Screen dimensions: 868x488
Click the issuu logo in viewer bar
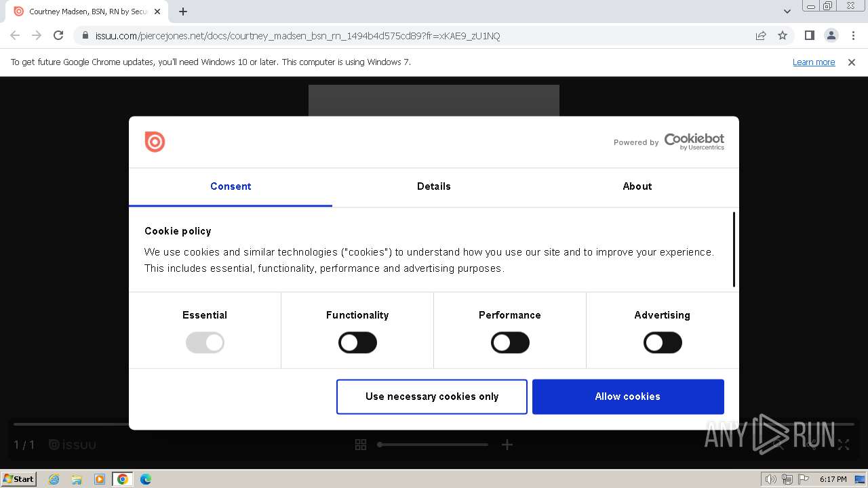click(x=73, y=445)
